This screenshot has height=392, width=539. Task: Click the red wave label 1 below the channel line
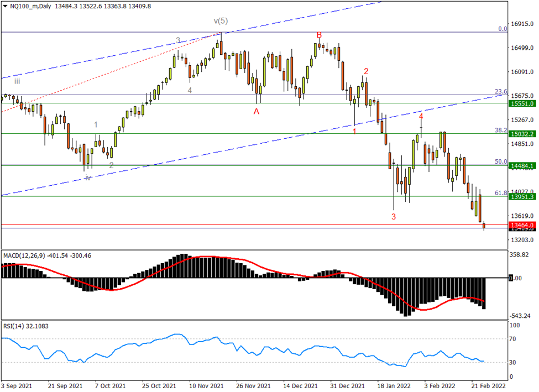click(354, 132)
